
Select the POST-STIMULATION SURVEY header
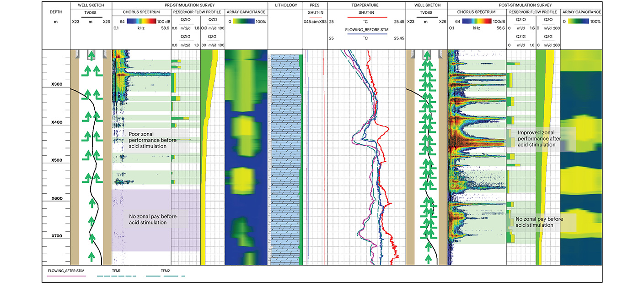(x=525, y=5)
